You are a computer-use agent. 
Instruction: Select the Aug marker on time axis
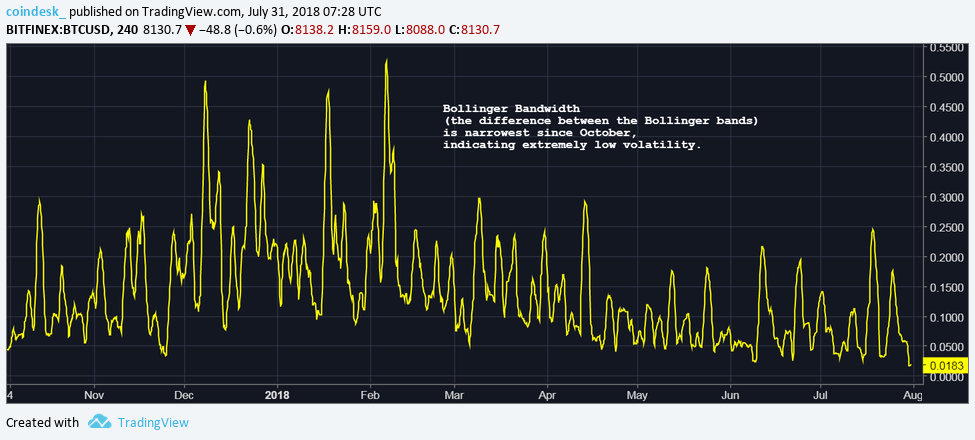point(913,393)
